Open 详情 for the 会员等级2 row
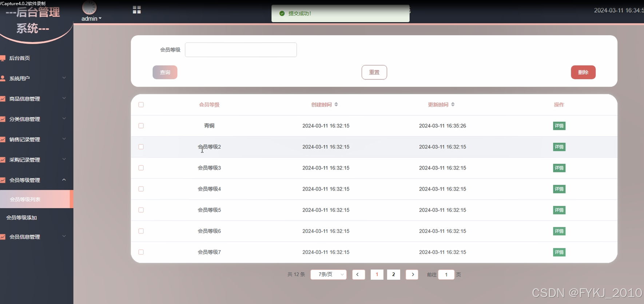This screenshot has width=644, height=304. 559,147
